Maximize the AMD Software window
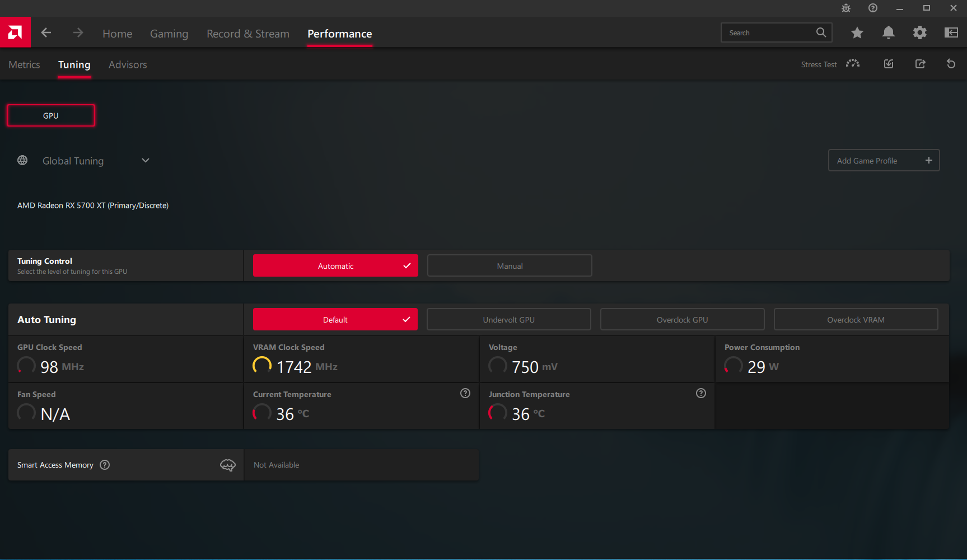 pyautogui.click(x=927, y=8)
